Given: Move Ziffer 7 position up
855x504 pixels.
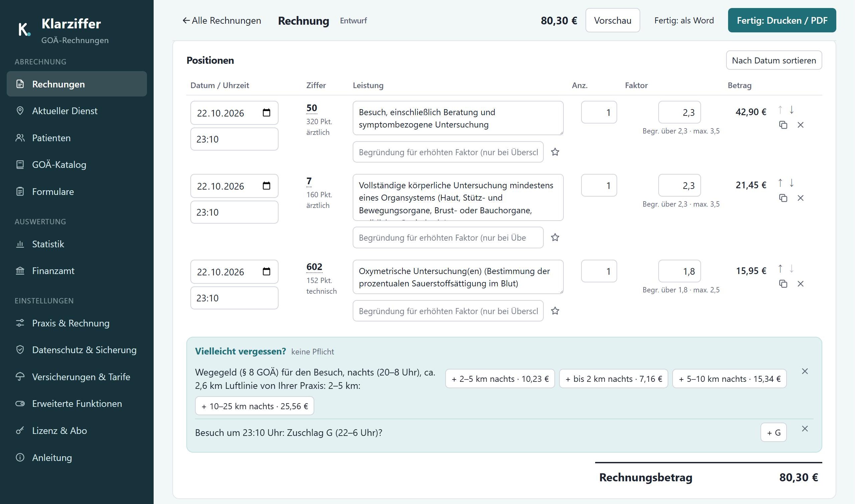Looking at the screenshot, I should coord(780,183).
